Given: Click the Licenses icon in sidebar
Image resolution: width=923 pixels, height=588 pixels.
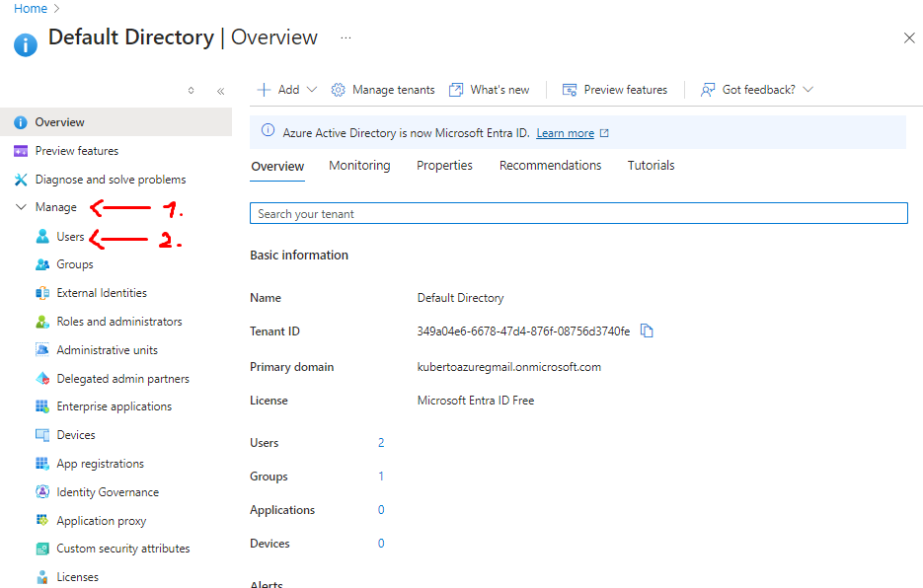Looking at the screenshot, I should point(42,577).
